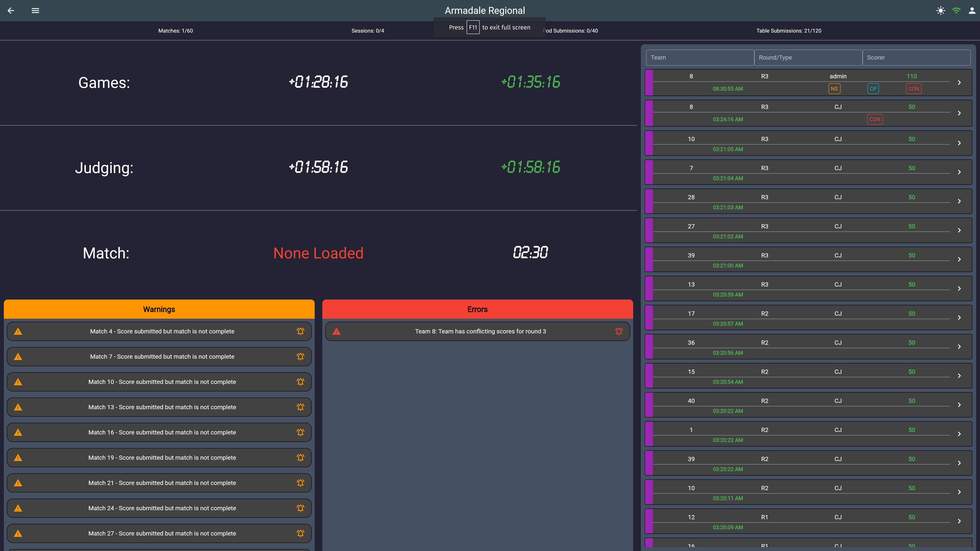Viewport: 980px width, 551px height.
Task: Click red error triangle for Team 8
Action: (x=336, y=331)
